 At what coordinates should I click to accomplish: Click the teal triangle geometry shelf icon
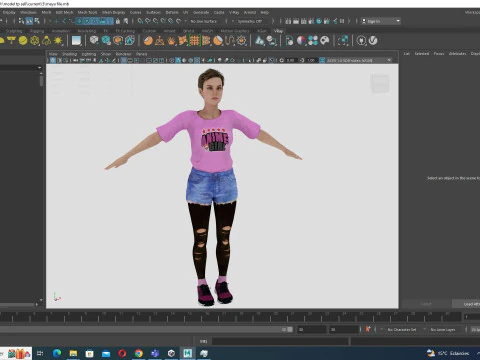260,41
